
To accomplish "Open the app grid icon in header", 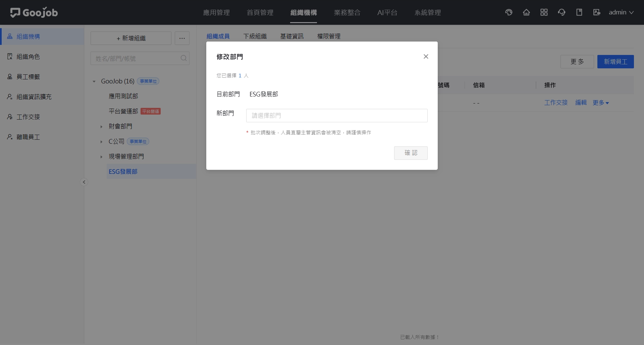I will (544, 12).
